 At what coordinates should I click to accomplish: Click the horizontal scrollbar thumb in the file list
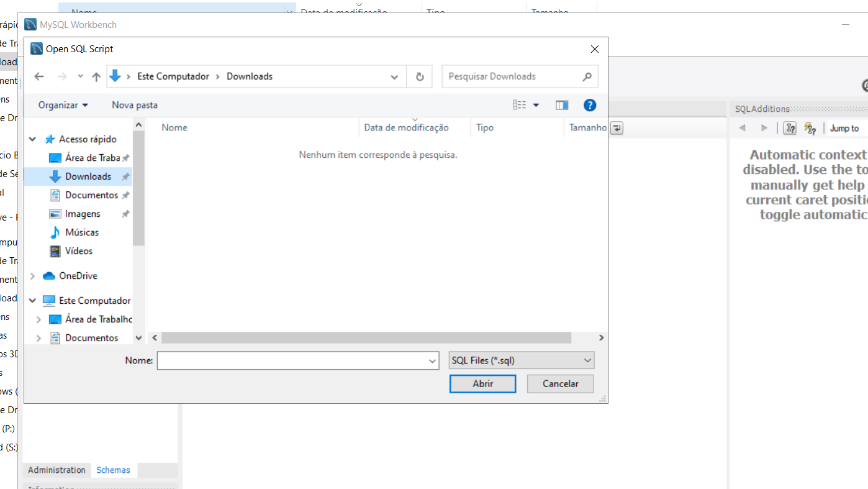click(366, 337)
